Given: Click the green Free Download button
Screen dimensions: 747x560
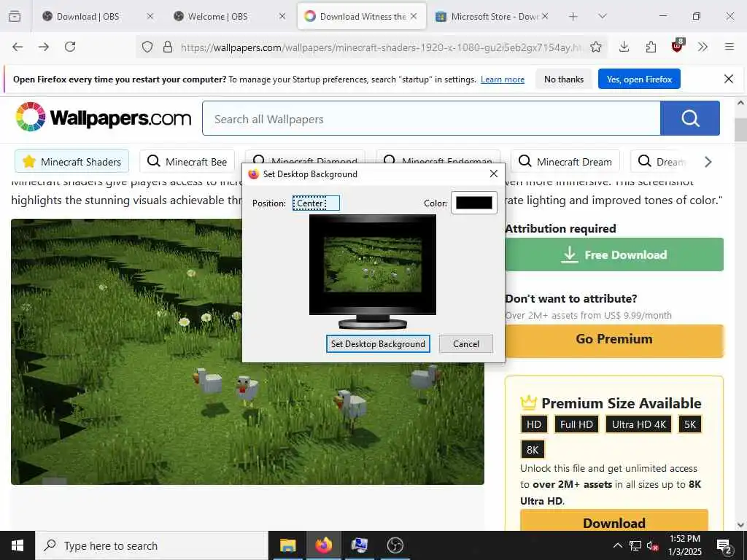Looking at the screenshot, I should click(x=614, y=254).
